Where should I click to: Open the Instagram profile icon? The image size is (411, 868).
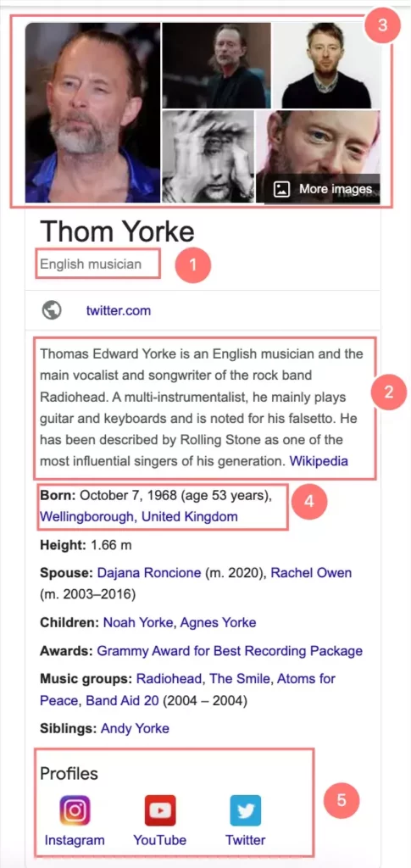[x=75, y=810]
